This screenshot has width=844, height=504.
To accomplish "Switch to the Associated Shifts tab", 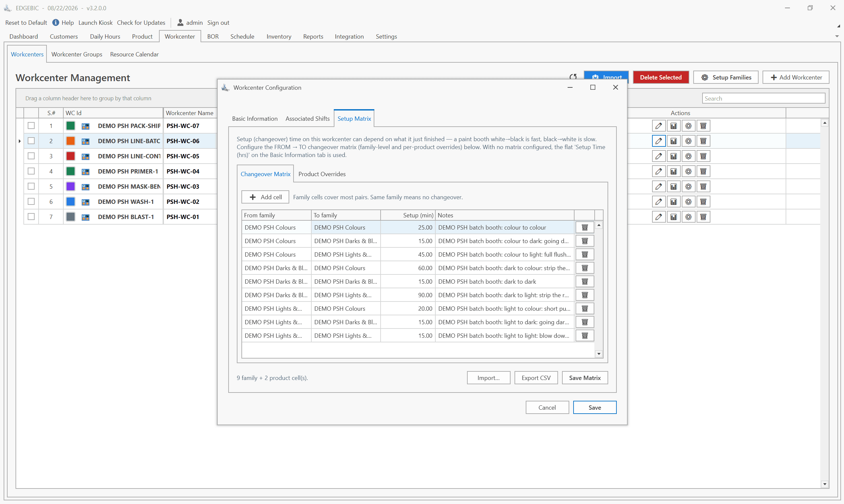I will pos(307,118).
